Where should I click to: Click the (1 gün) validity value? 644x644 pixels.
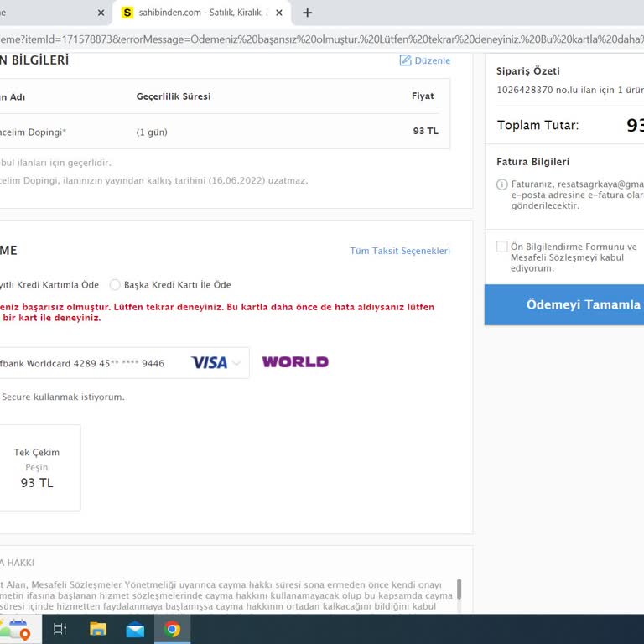[x=152, y=132]
